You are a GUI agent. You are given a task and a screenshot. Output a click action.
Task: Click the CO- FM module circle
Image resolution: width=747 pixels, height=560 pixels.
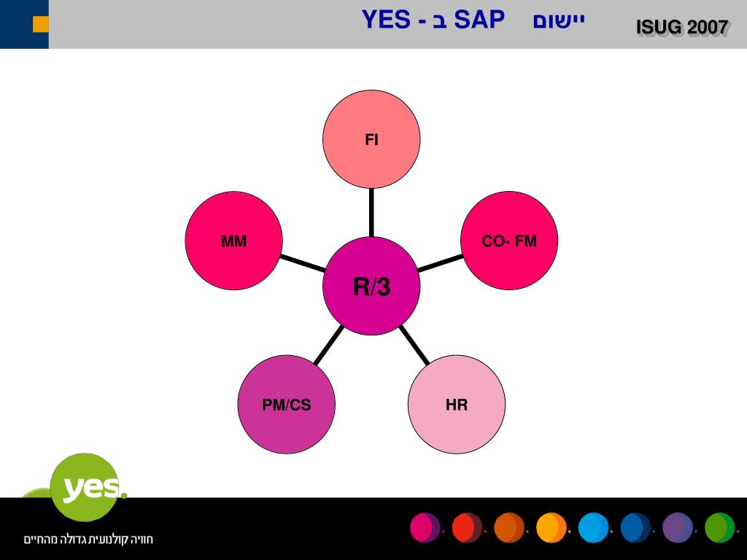point(508,241)
